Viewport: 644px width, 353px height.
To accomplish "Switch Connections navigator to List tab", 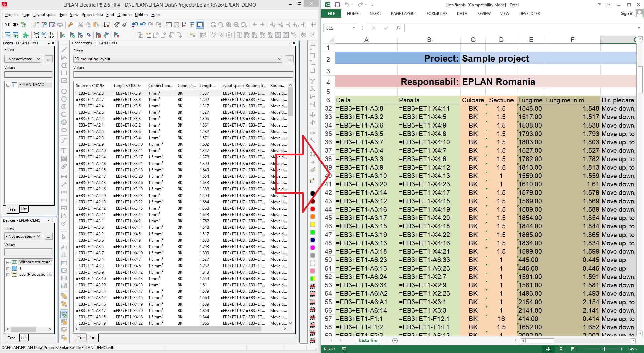I will tap(91, 338).
